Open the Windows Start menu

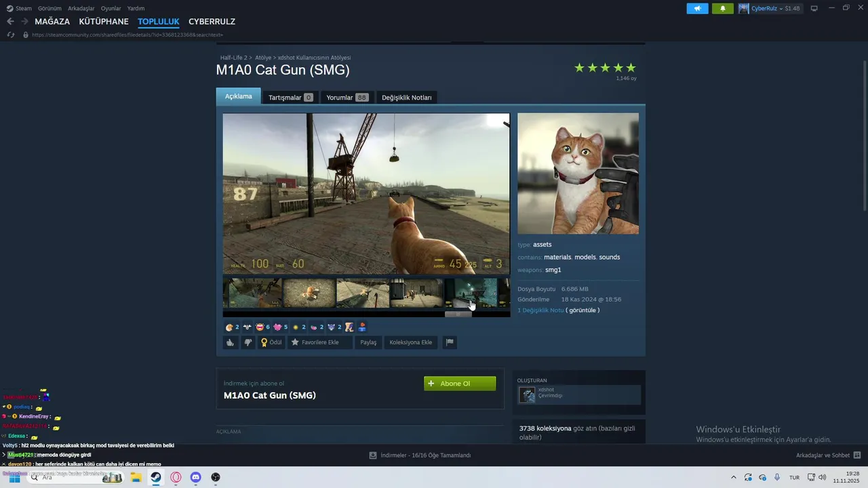click(x=14, y=477)
